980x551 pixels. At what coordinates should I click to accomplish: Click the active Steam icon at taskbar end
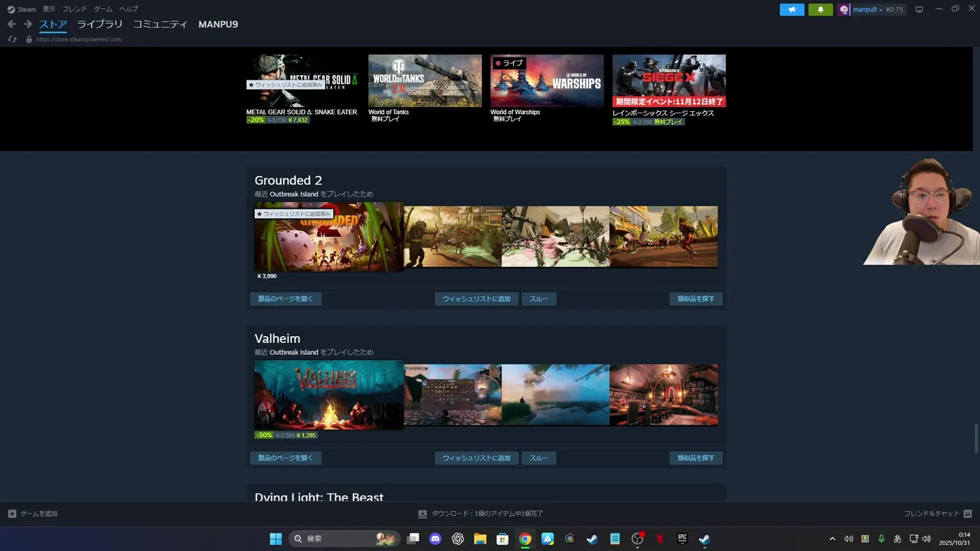coord(704,539)
